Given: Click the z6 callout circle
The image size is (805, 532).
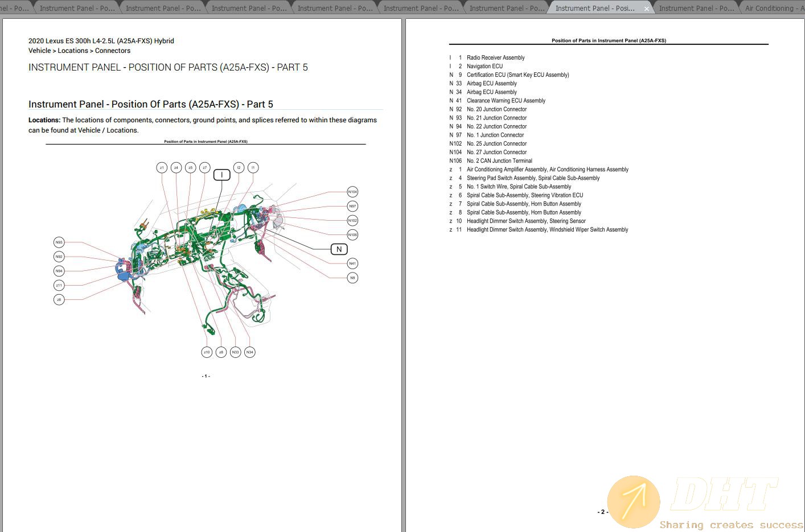Looking at the screenshot, I should tap(59, 299).
